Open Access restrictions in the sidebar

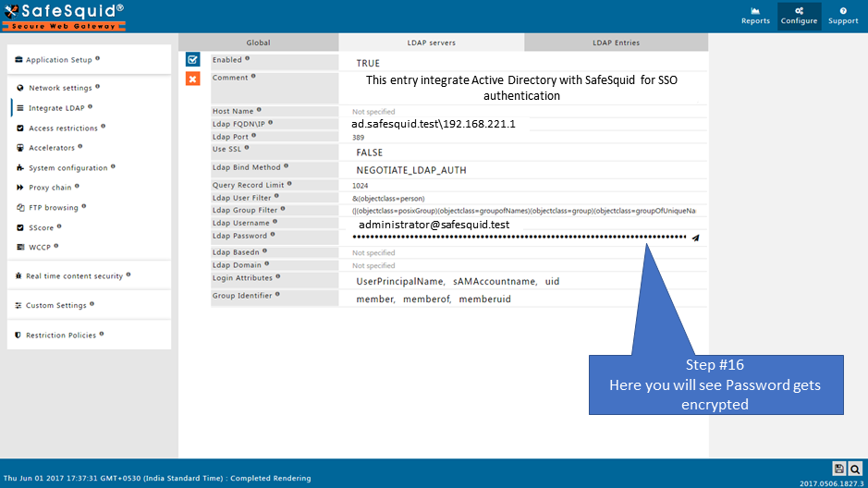[63, 128]
